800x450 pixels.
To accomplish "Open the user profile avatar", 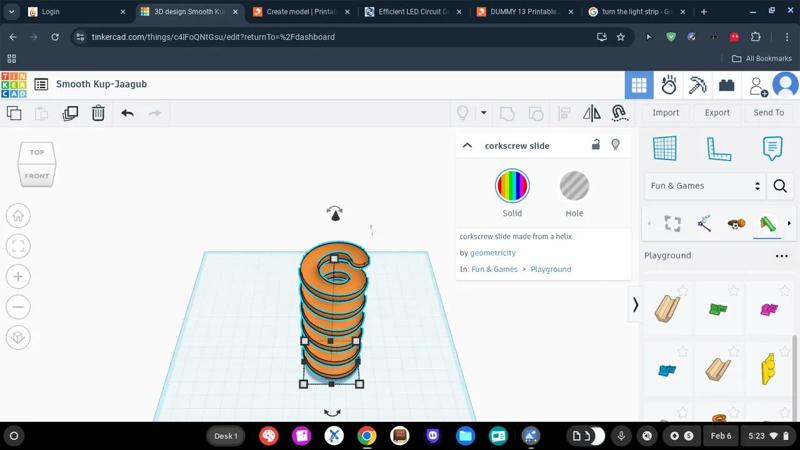I will click(786, 85).
